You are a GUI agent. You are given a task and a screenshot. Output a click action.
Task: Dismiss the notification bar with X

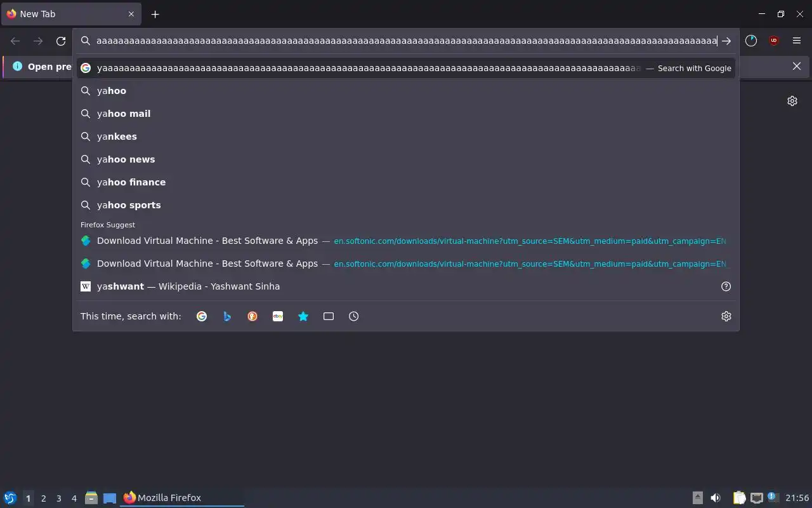click(x=797, y=66)
